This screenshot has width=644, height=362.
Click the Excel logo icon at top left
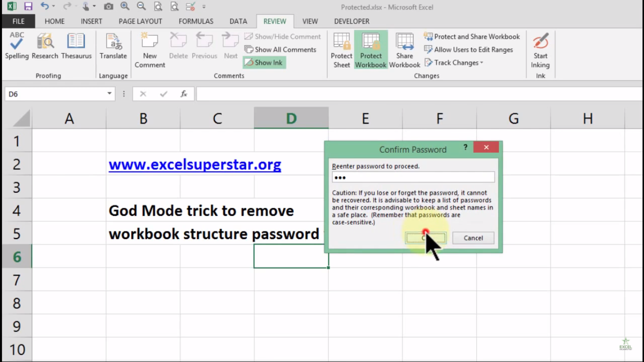click(11, 7)
